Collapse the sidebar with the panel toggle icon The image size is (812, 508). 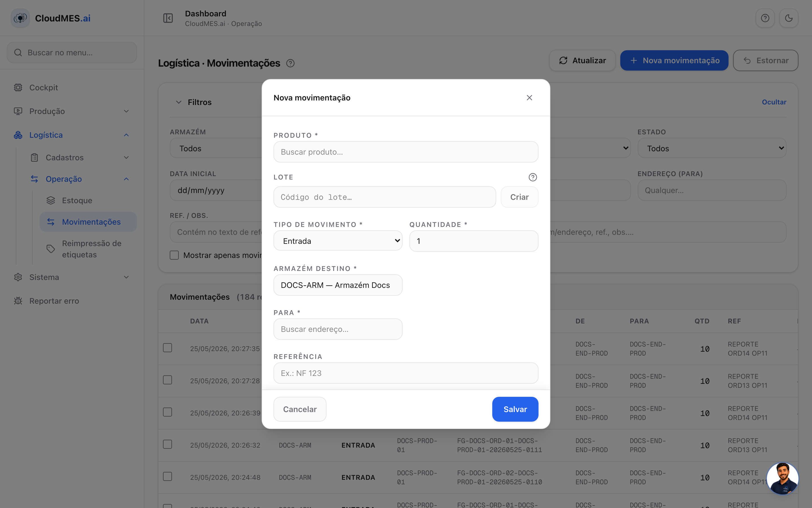click(168, 18)
